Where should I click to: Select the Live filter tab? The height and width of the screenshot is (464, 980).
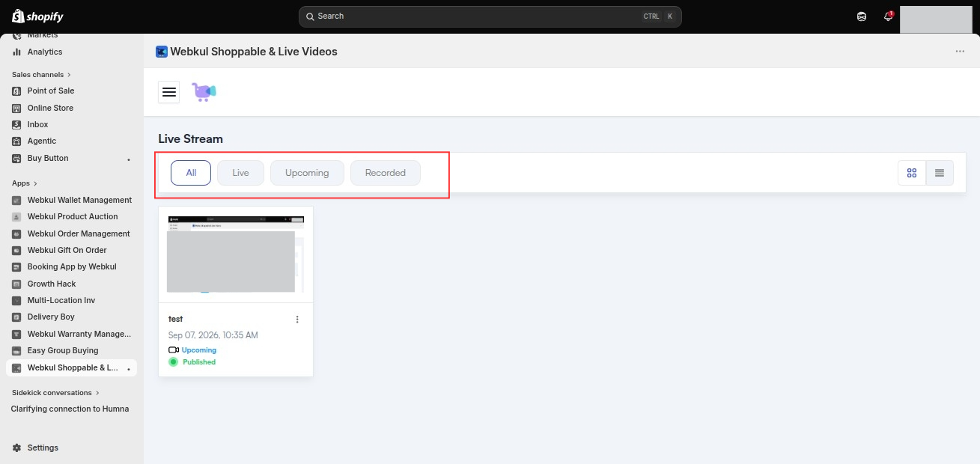(x=240, y=173)
